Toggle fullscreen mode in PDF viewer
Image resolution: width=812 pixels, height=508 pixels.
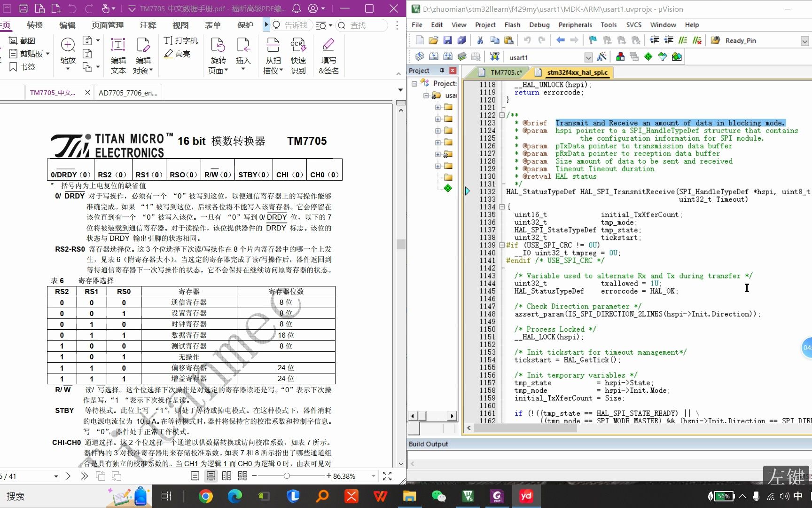387,476
